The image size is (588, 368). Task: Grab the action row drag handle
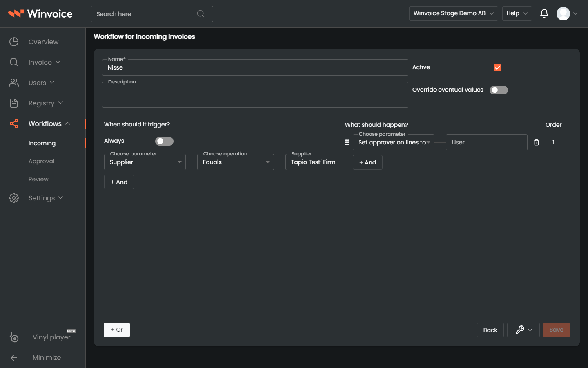pos(347,142)
